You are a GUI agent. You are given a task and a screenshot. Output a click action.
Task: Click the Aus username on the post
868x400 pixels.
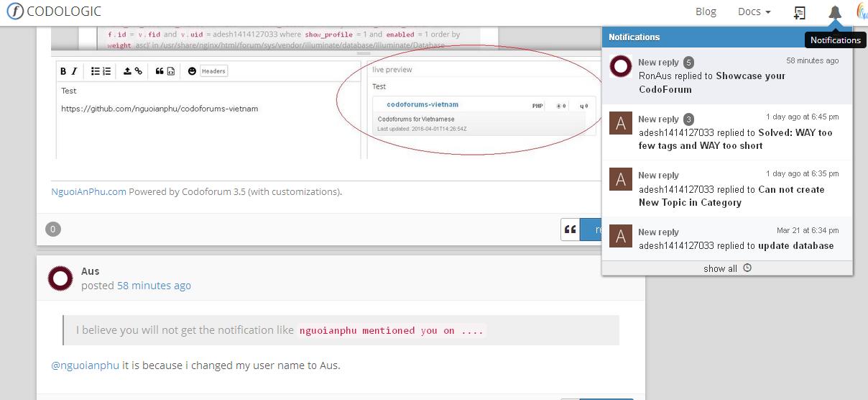pos(90,271)
